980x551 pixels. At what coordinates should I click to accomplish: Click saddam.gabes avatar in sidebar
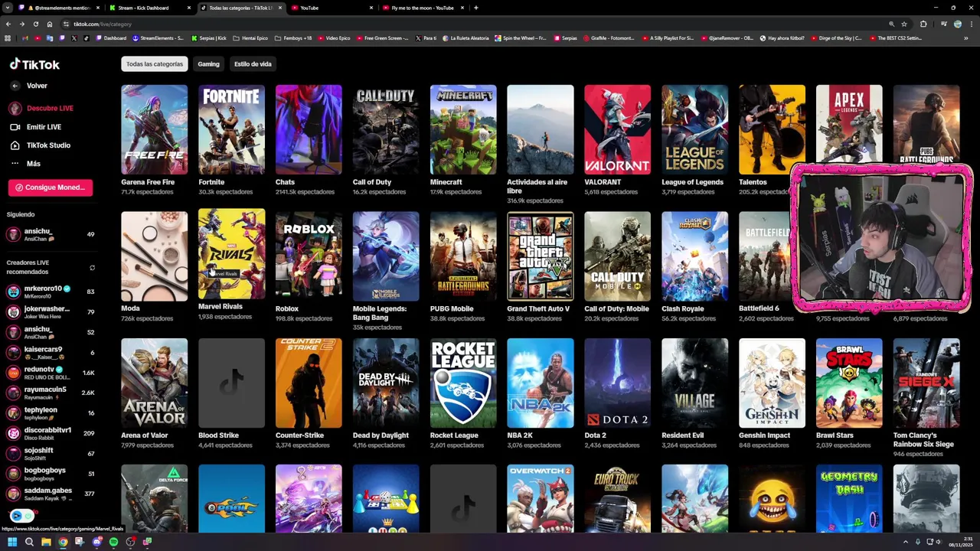click(x=13, y=494)
